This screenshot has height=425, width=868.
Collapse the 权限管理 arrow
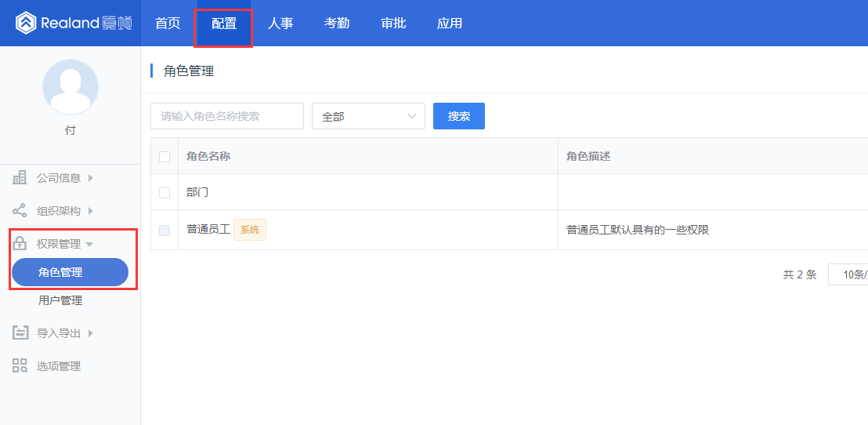tap(89, 245)
